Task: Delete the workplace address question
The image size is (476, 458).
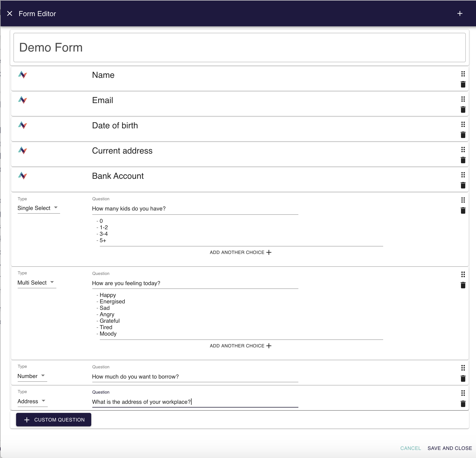Action: click(463, 404)
